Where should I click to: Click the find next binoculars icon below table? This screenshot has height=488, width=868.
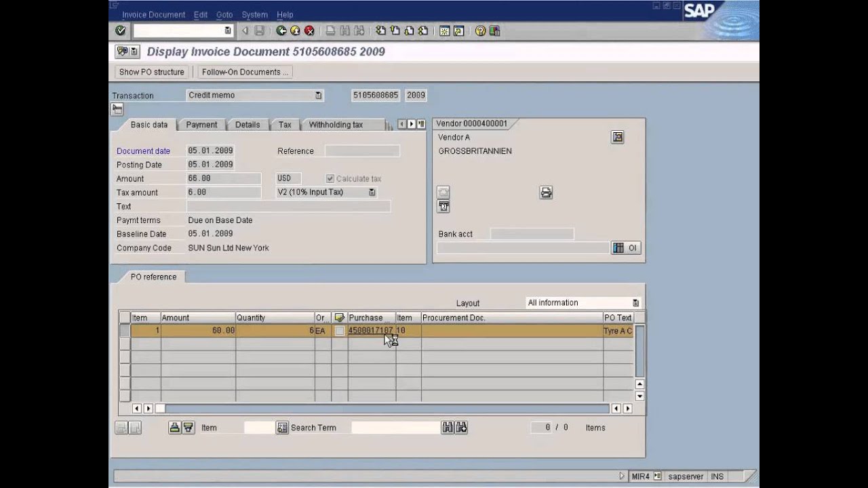[x=462, y=428]
